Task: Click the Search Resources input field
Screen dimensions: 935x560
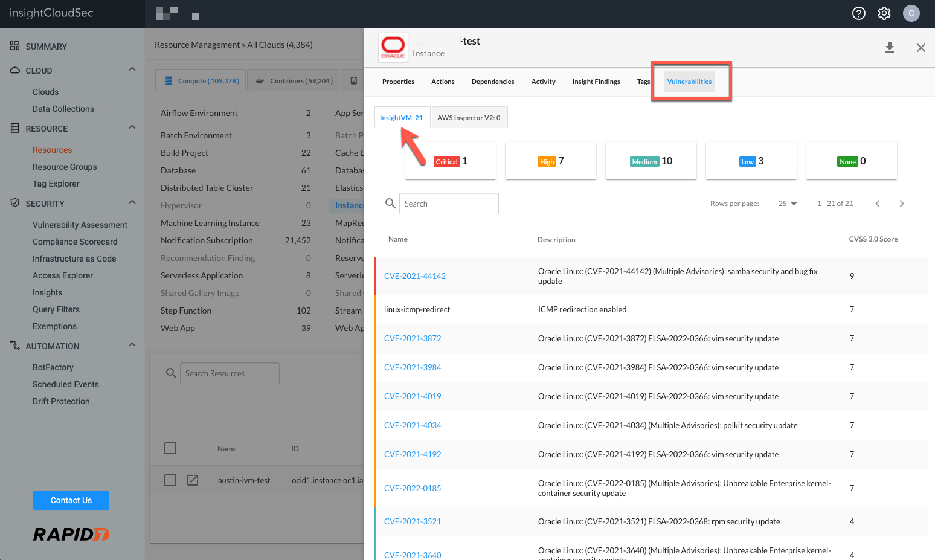Action: point(230,373)
